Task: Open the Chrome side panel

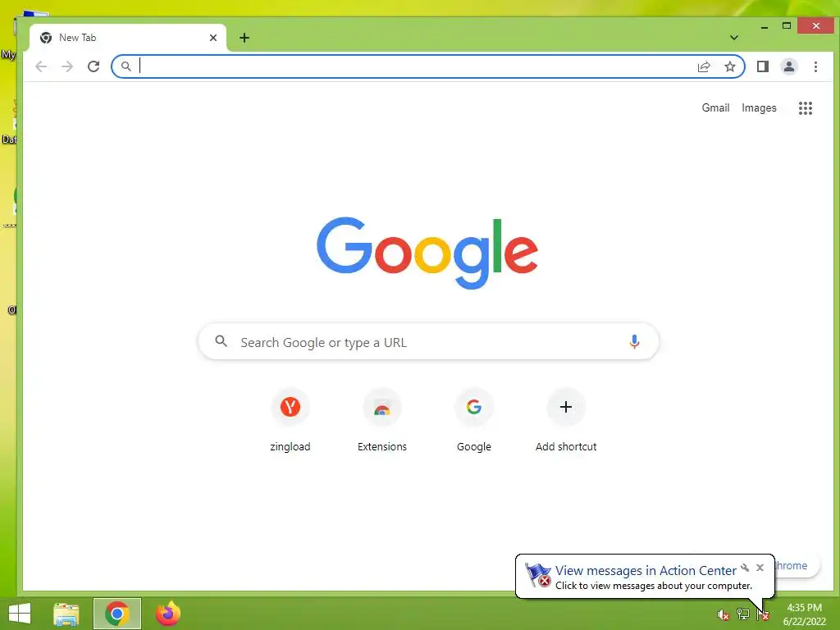Action: pyautogui.click(x=763, y=66)
